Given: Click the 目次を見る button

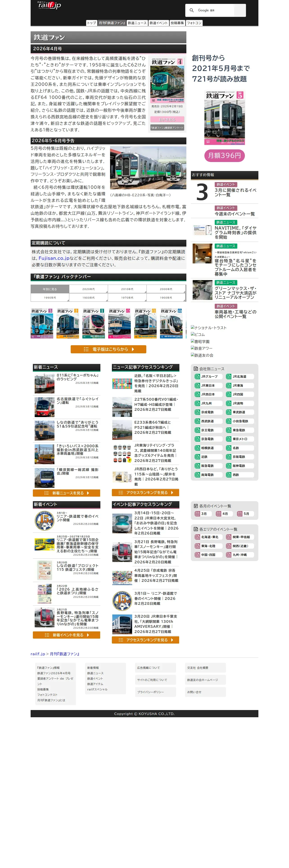Looking at the screenshot, I should coord(167,120).
